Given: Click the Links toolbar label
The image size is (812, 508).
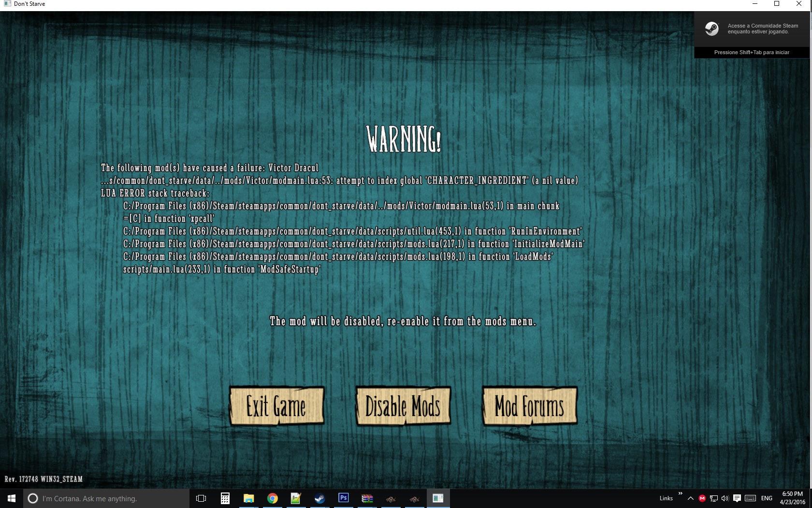Looking at the screenshot, I should click(x=666, y=498).
